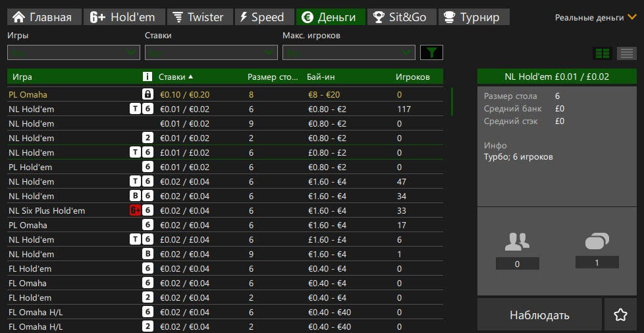Click the Наблюдать observe button
This screenshot has height=333, width=644.
[x=539, y=315]
